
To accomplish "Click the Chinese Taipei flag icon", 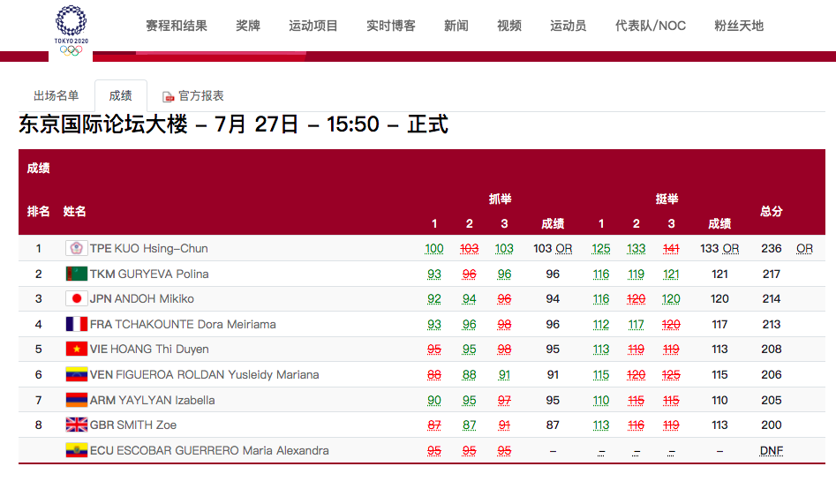I will [77, 249].
